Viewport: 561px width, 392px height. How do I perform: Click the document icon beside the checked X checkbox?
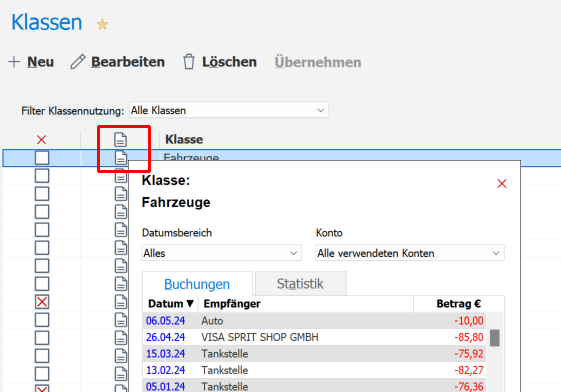pyautogui.click(x=121, y=302)
